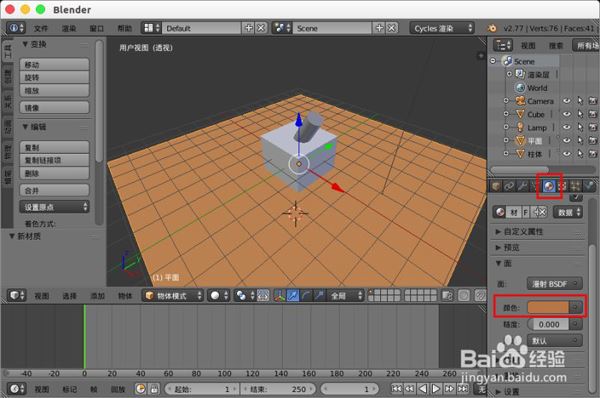Open the 3D view 选择 Select menu

pyautogui.click(x=70, y=296)
